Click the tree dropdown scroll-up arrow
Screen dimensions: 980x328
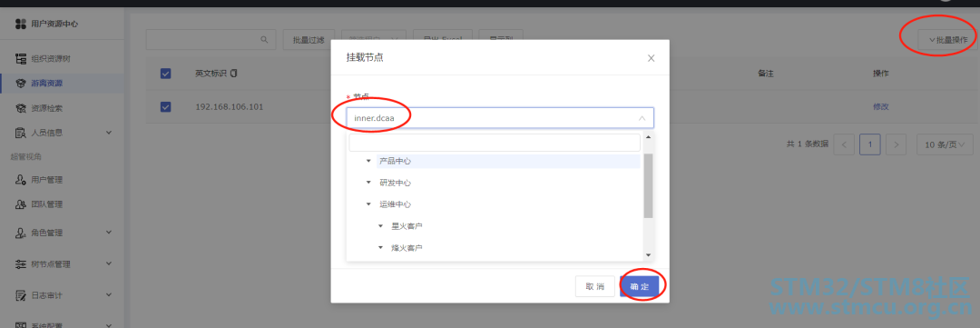click(648, 137)
